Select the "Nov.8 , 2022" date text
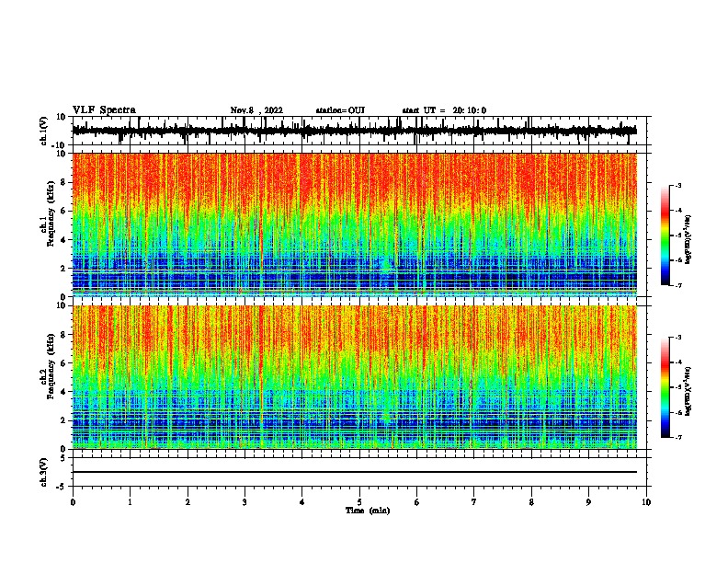728x563 pixels. point(256,110)
